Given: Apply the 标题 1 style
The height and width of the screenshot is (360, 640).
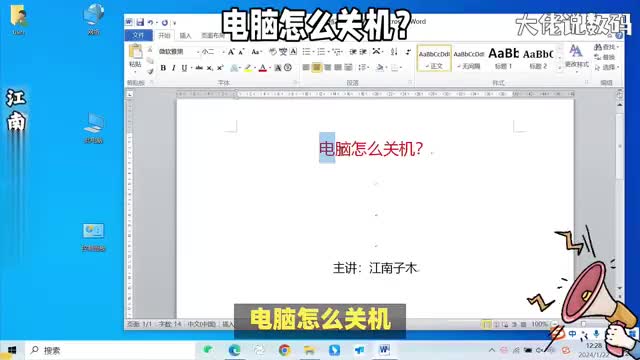Looking at the screenshot, I should pyautogui.click(x=504, y=58).
